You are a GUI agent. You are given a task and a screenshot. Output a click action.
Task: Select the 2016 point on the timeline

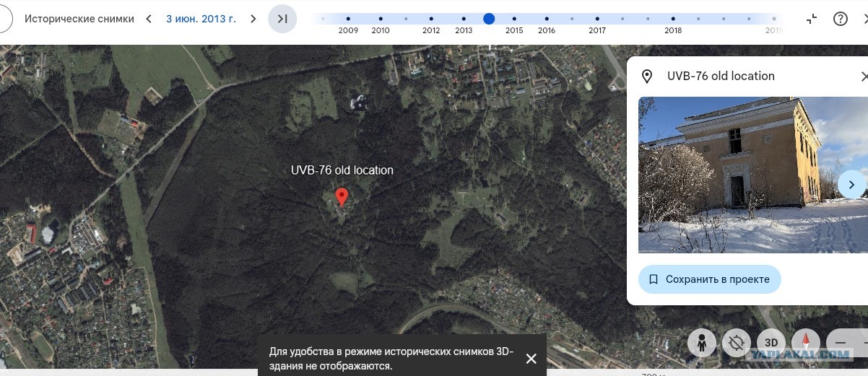pos(547,19)
